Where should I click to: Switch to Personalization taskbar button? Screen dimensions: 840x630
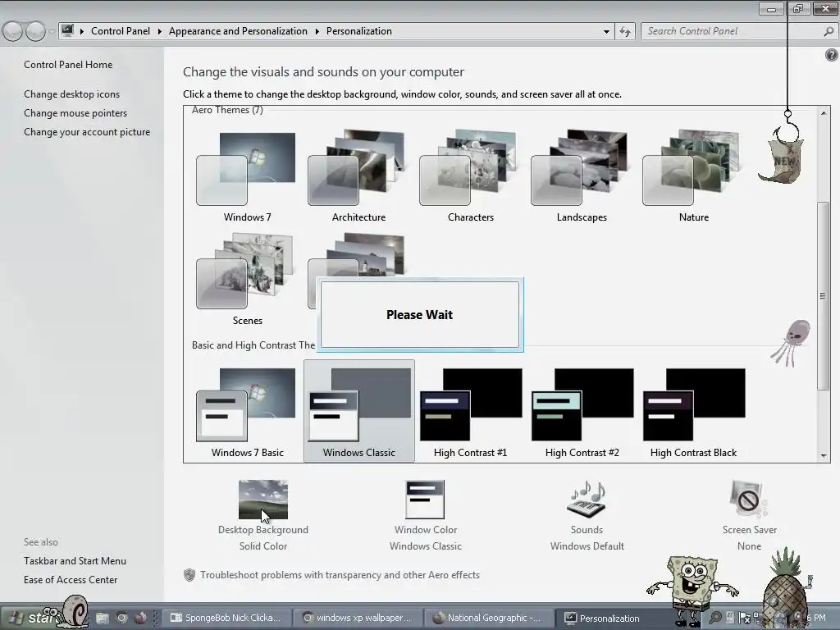[611, 618]
